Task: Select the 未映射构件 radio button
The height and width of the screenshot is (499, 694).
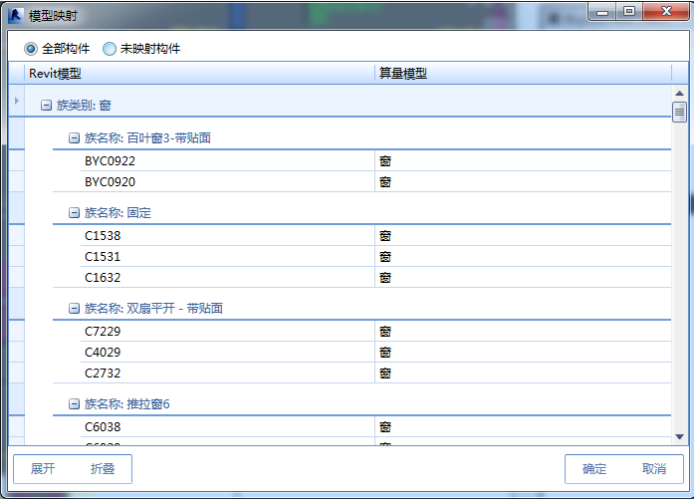Action: 109,49
